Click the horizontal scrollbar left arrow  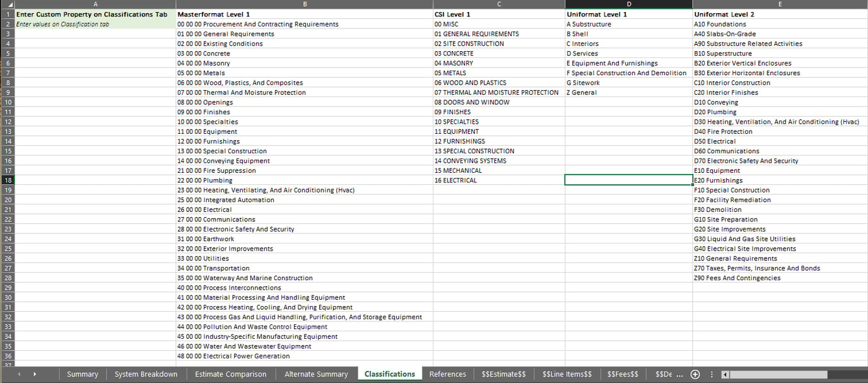coord(726,374)
